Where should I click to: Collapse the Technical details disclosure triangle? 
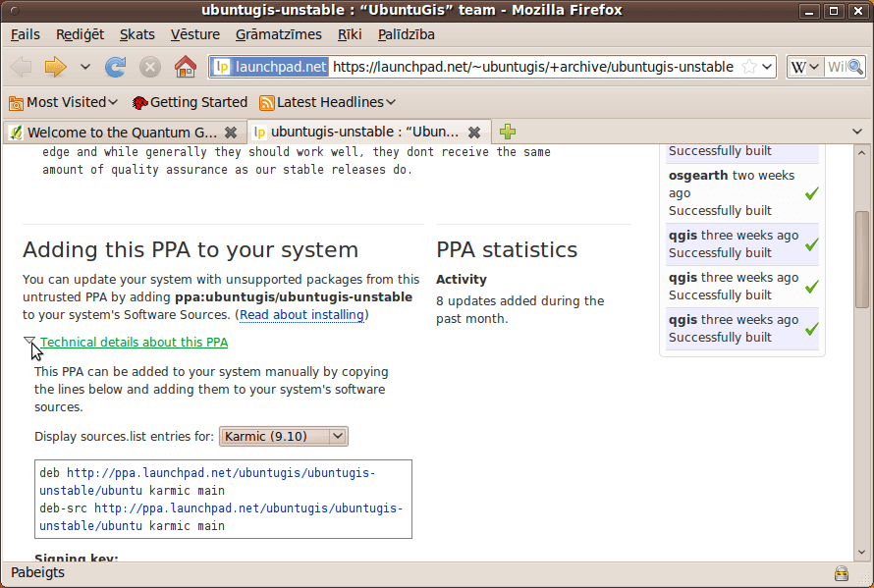(x=29, y=342)
